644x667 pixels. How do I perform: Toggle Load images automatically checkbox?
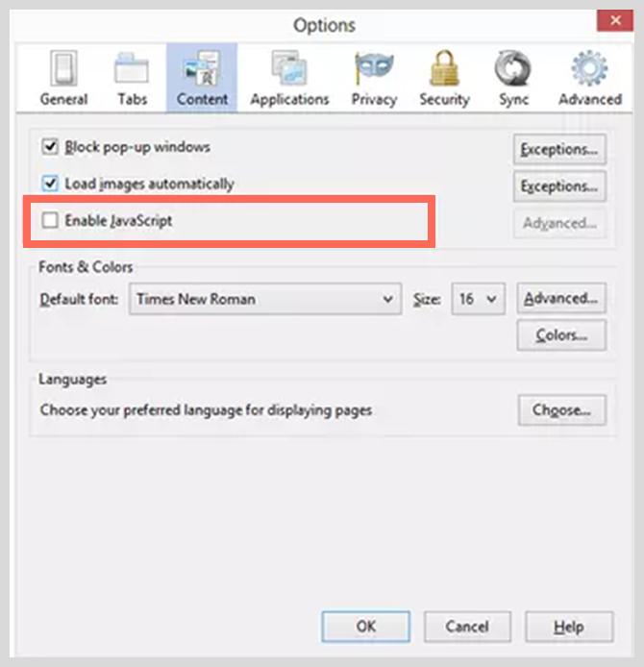click(x=50, y=184)
